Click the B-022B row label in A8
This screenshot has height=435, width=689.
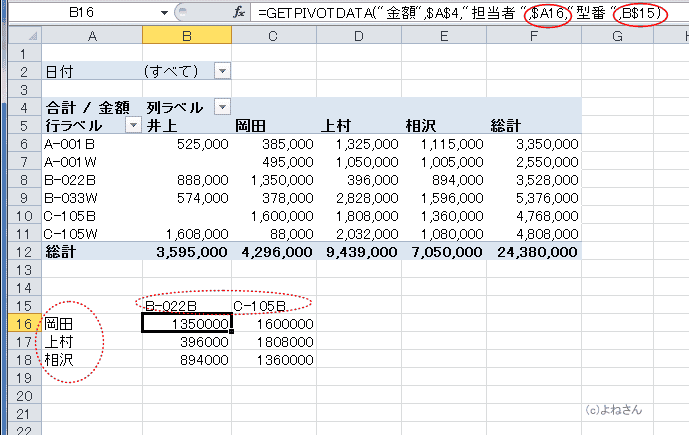(x=70, y=180)
